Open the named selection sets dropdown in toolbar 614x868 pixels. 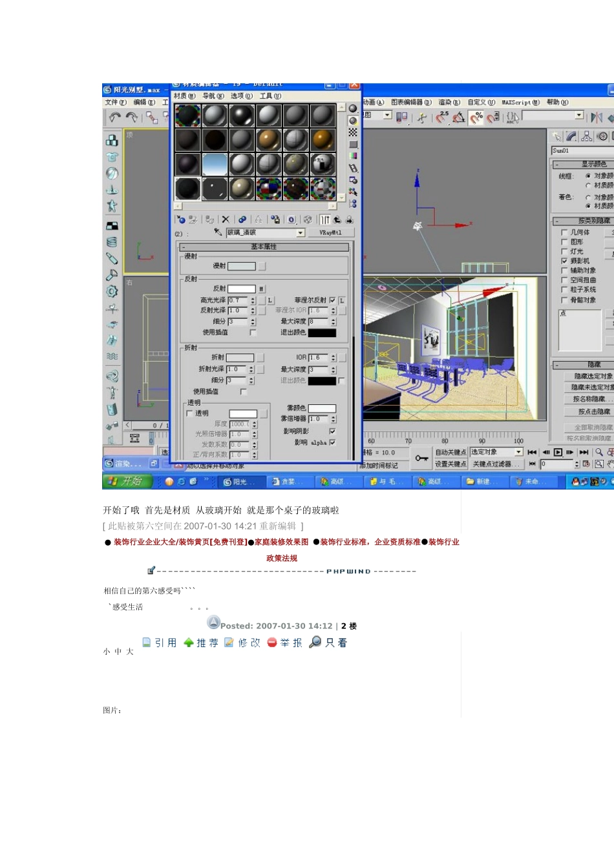coord(579,115)
